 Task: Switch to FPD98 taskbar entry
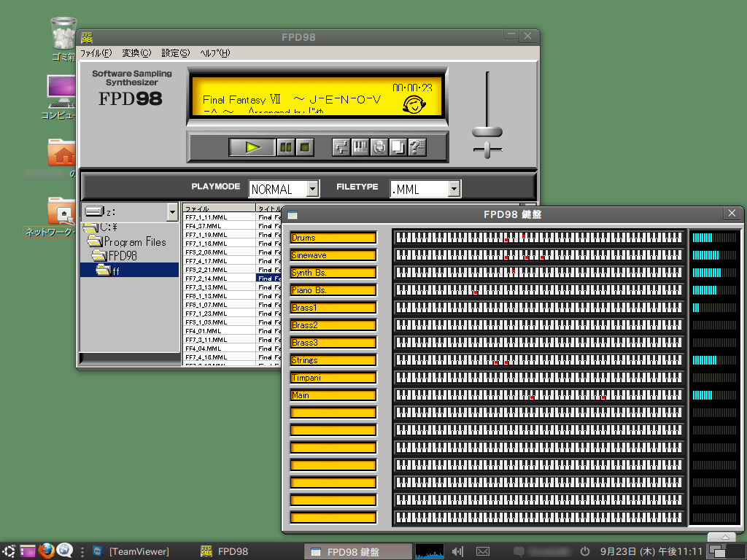(x=225, y=551)
